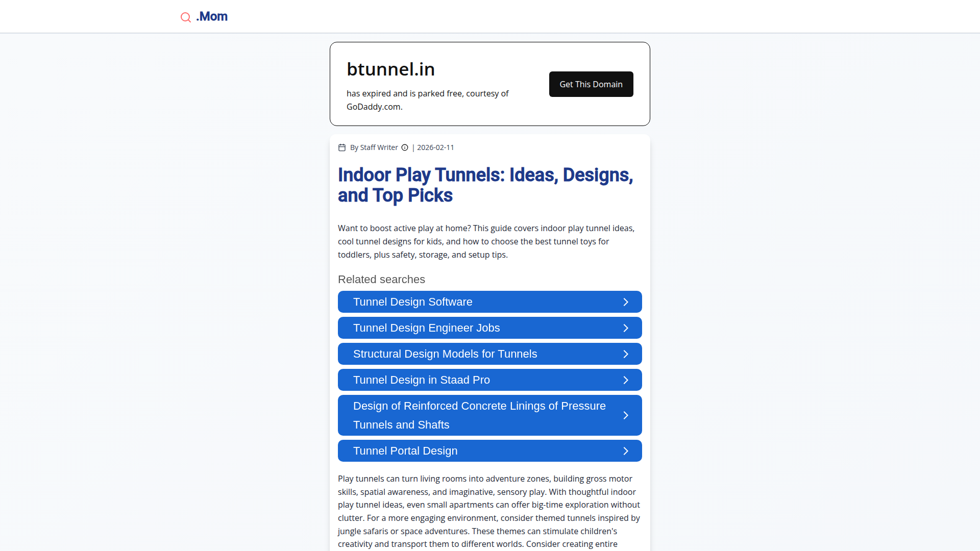
Task: Open Tunnel Design Engineer Jobs related search
Action: click(490, 328)
